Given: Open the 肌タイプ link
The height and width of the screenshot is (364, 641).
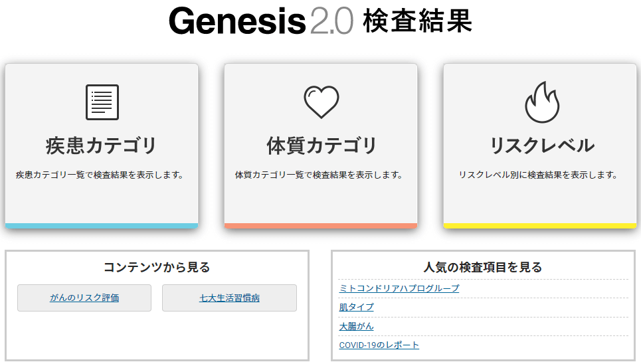Looking at the screenshot, I should point(356,307).
